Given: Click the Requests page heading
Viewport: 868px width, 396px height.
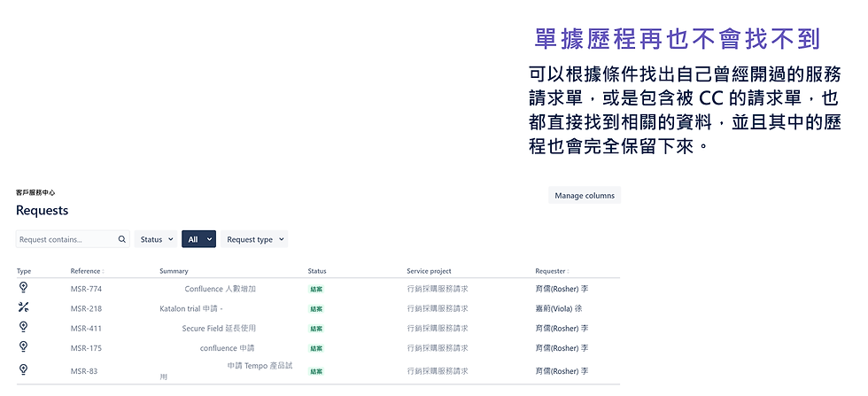Looking at the screenshot, I should pyautogui.click(x=43, y=211).
